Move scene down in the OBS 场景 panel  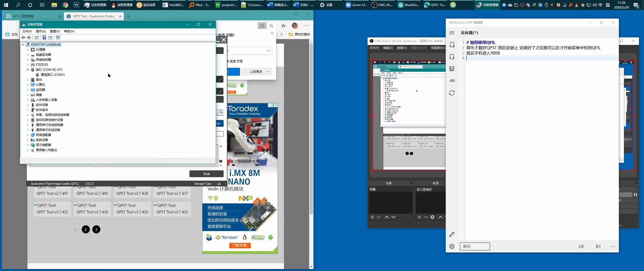(393, 217)
